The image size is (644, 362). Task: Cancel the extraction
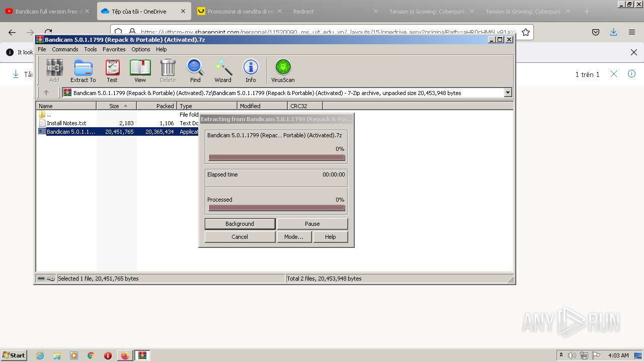239,237
